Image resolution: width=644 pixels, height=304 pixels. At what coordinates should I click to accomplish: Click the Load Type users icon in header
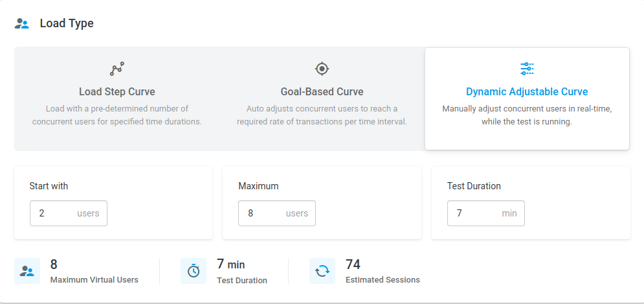22,24
